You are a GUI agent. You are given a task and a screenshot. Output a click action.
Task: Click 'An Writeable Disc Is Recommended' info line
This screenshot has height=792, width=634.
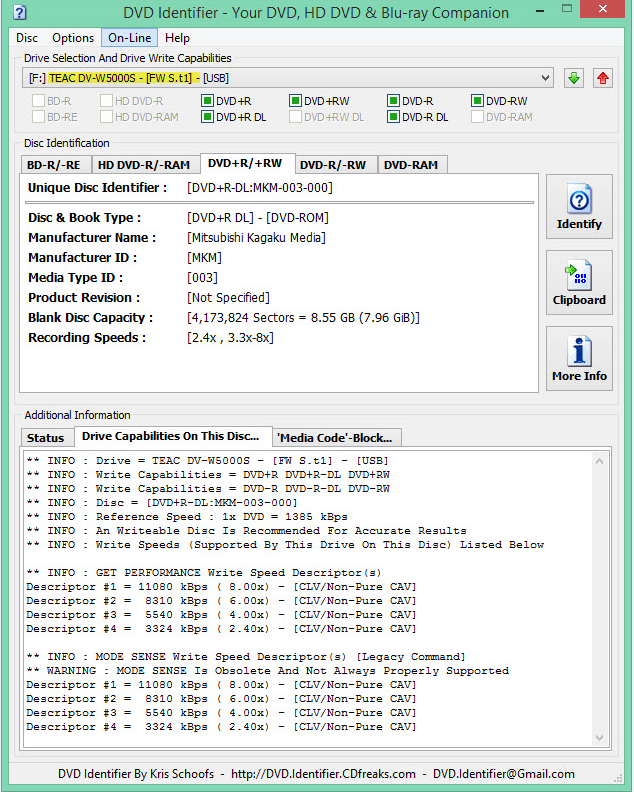pyautogui.click(x=247, y=531)
